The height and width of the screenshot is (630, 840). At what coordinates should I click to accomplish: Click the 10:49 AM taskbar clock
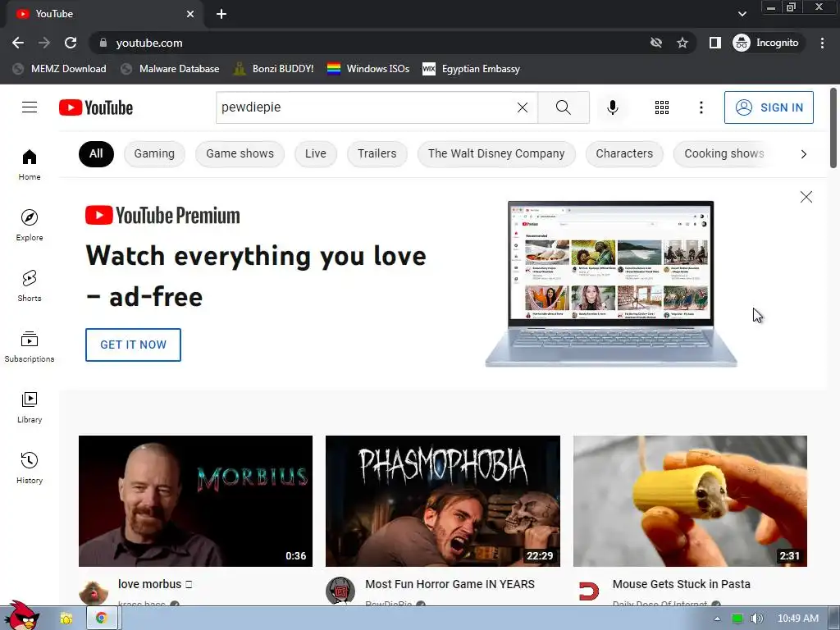tap(797, 619)
